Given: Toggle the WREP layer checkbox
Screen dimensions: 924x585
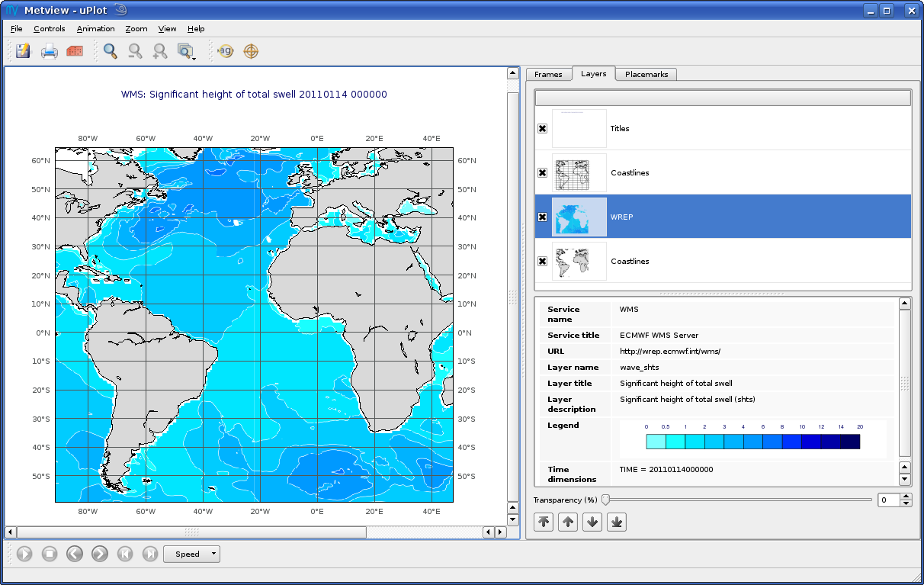Looking at the screenshot, I should coord(542,217).
